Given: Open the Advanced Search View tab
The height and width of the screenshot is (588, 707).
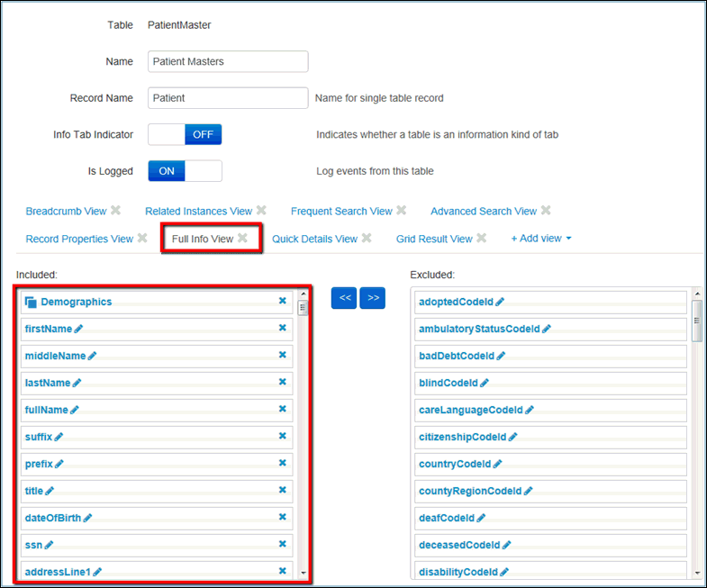Looking at the screenshot, I should [483, 211].
